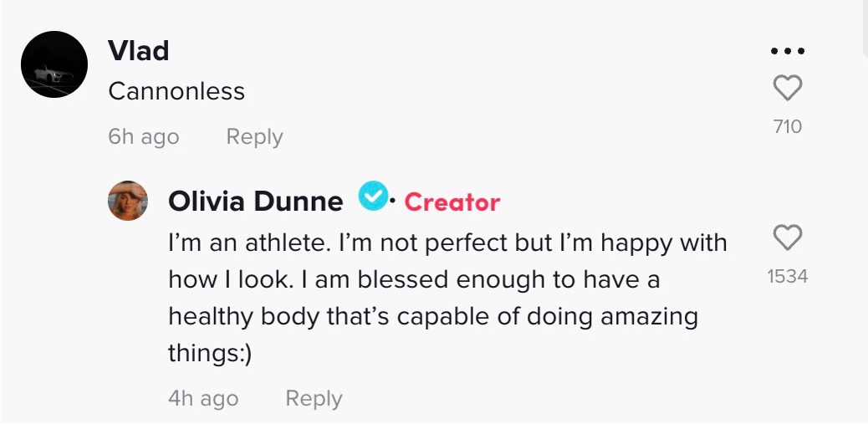Image resolution: width=868 pixels, height=424 pixels.
Task: Click the "6h ago" timestamp
Action: [143, 137]
